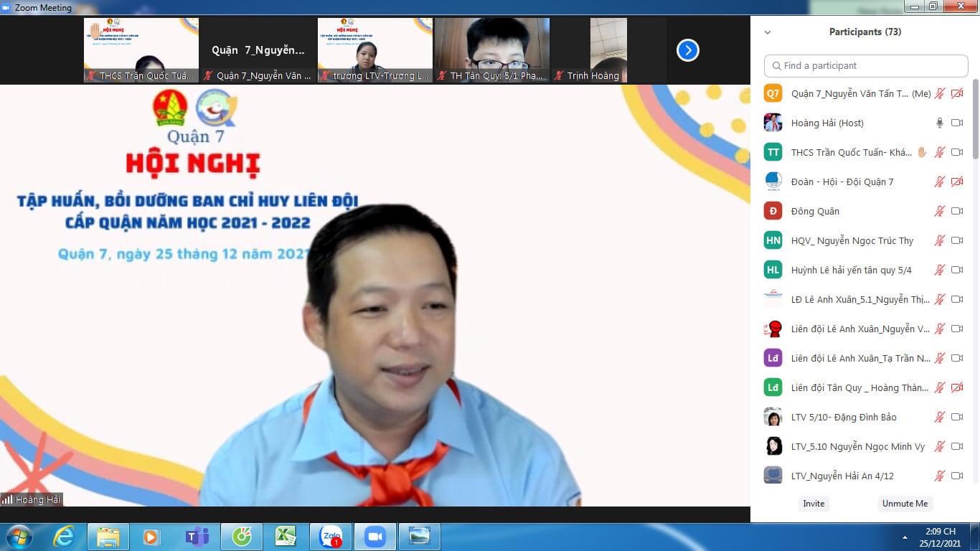Click the "Participants (73)" panel title
Viewport: 980px width, 551px height.
(x=865, y=32)
